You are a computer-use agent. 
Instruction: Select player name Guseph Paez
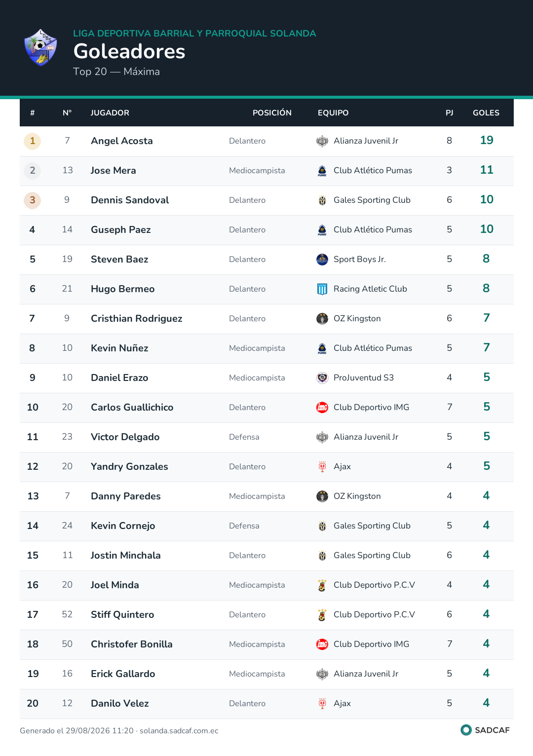(121, 230)
